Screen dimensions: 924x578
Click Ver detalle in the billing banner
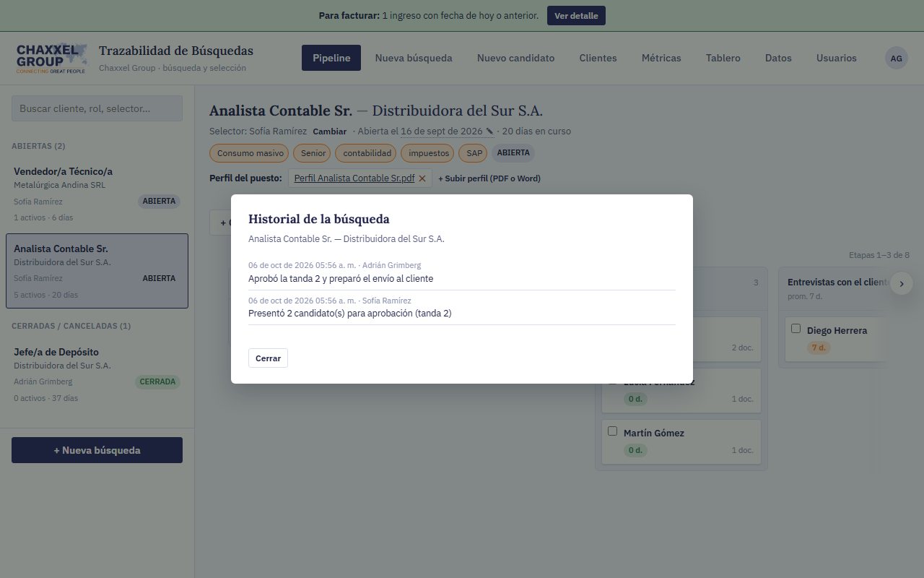(576, 15)
